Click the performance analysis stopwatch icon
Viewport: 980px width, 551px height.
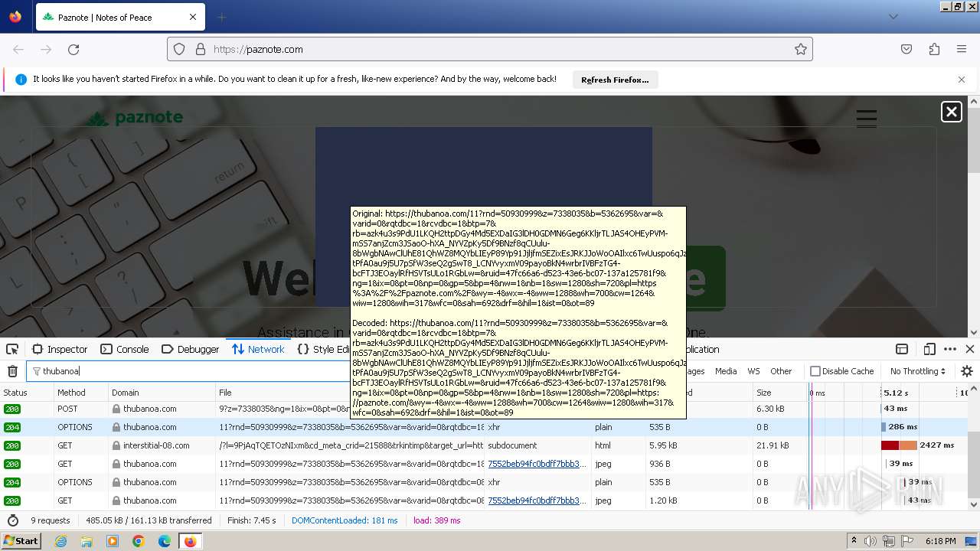(12, 520)
